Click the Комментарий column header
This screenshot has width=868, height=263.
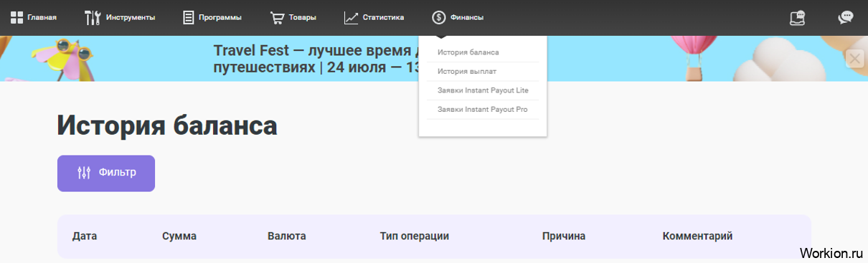coord(698,236)
